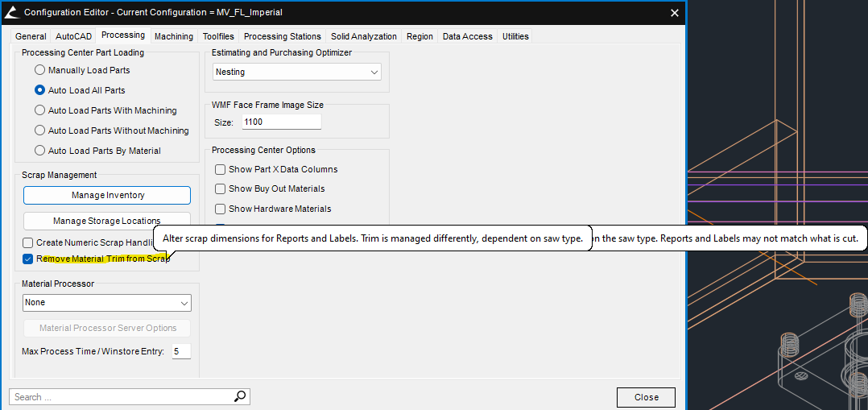Click the application logo in title bar

(11, 12)
